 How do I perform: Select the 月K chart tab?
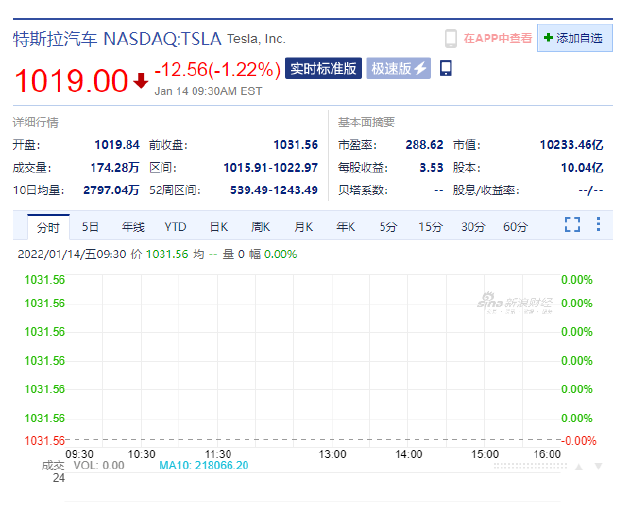[x=303, y=227]
